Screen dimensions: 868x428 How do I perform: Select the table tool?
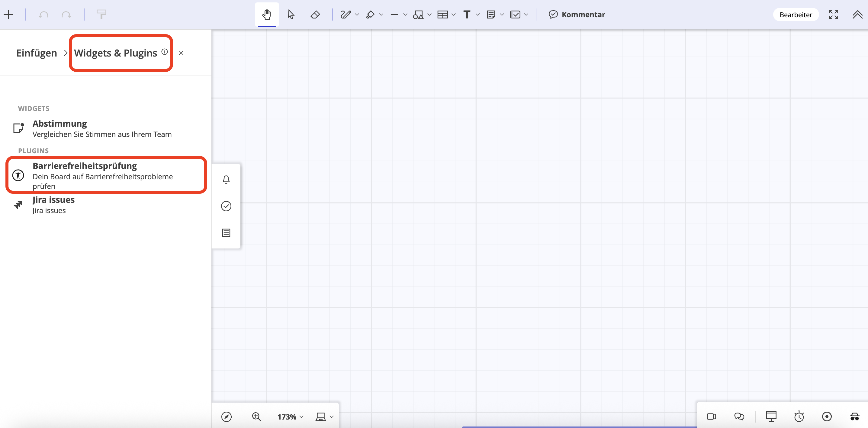442,15
